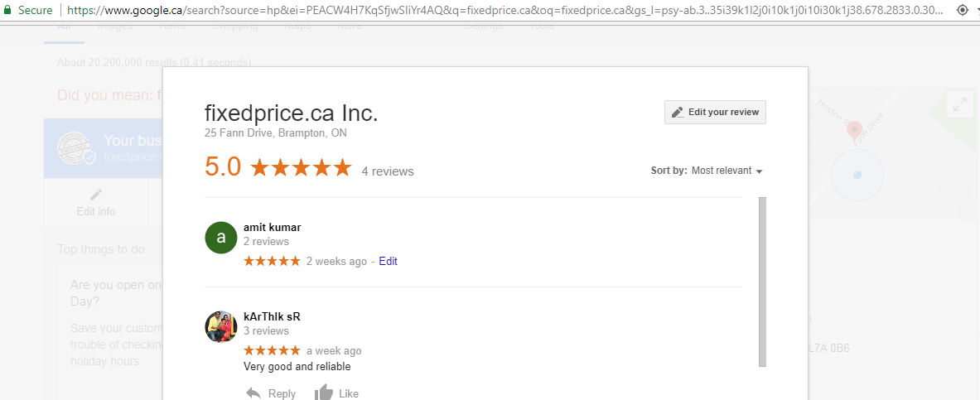Viewport: 980px width, 400px height.
Task: Click the location target icon in address bar
Action: point(962,10)
